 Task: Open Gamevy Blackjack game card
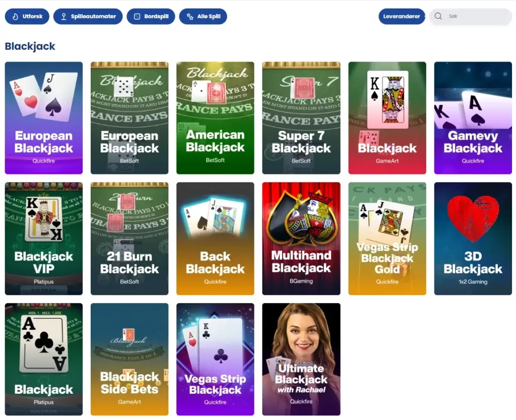(x=473, y=118)
